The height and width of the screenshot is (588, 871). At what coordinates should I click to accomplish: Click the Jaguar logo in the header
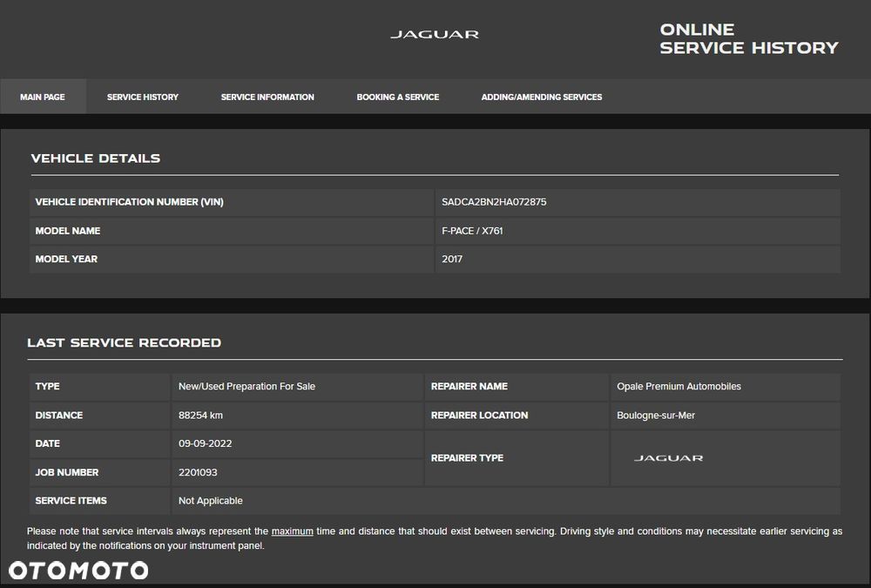(435, 35)
